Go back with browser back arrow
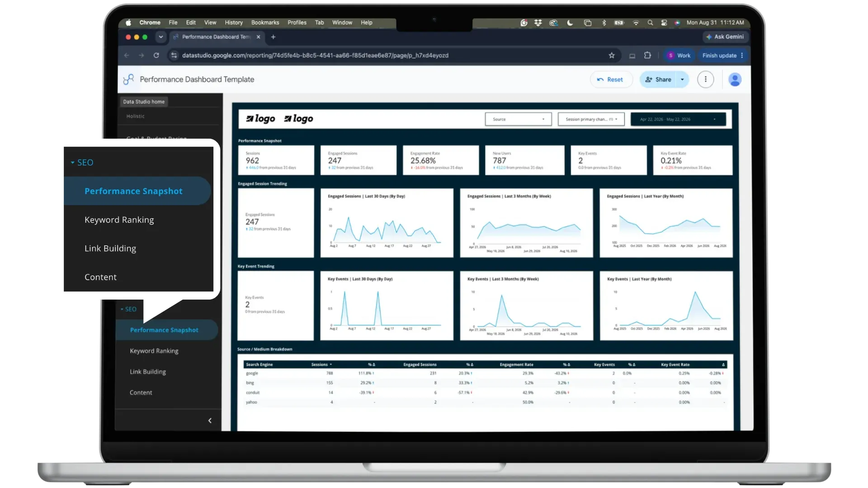The height and width of the screenshot is (488, 868). coord(127,56)
